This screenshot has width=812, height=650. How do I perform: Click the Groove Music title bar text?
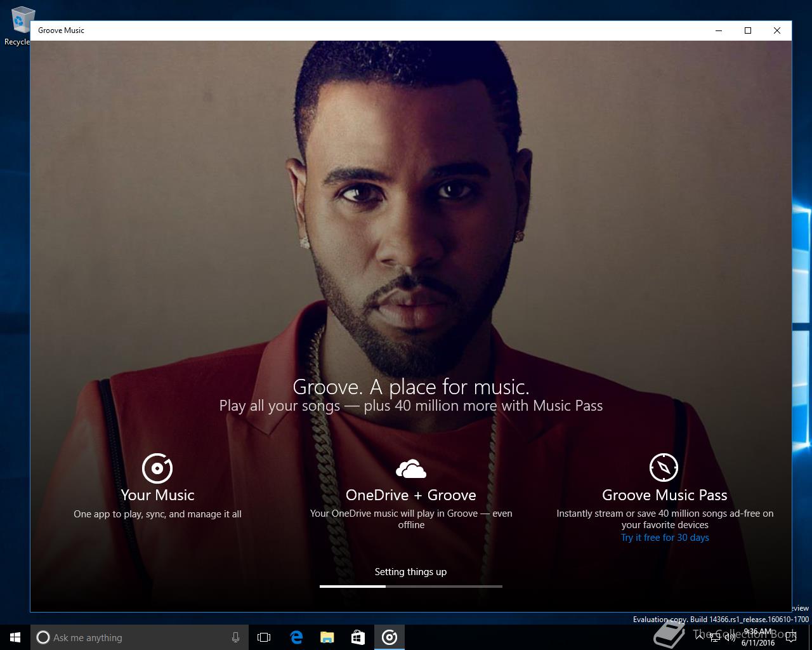(x=61, y=30)
